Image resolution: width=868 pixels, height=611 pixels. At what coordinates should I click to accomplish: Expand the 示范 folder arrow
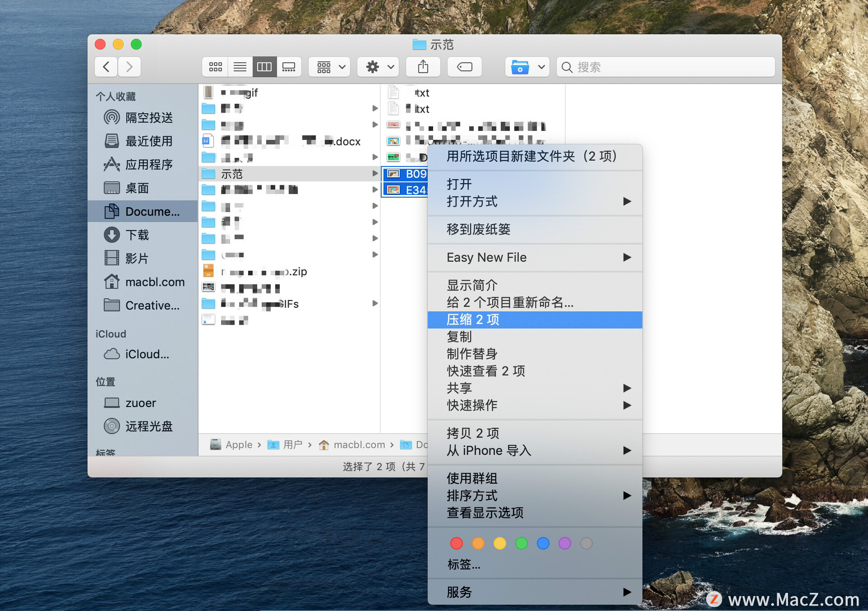coord(375,174)
